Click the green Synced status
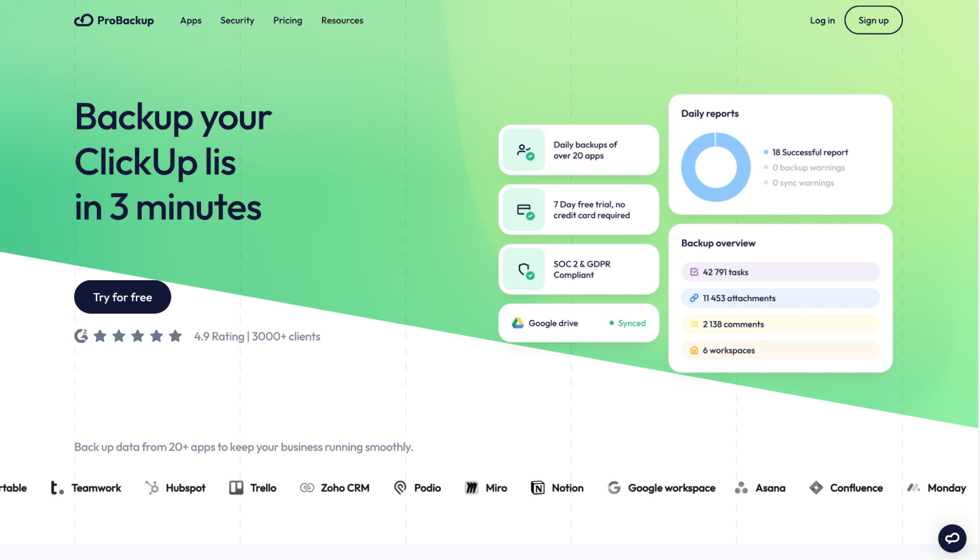 (x=628, y=323)
